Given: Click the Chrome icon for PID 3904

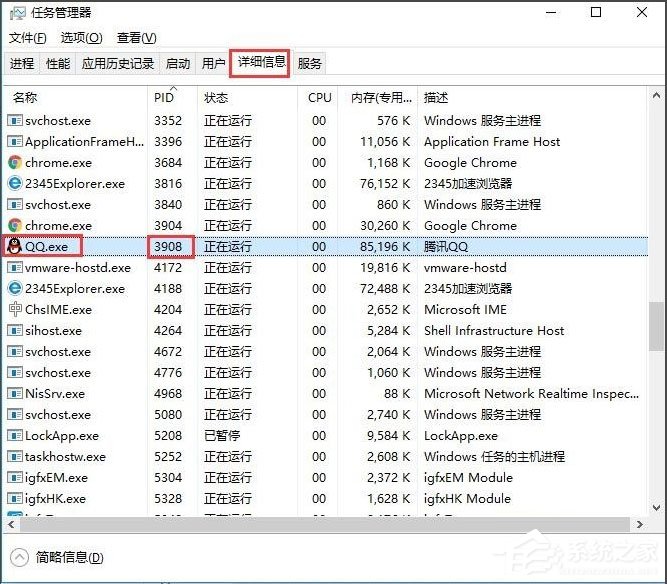Looking at the screenshot, I should click(14, 225).
